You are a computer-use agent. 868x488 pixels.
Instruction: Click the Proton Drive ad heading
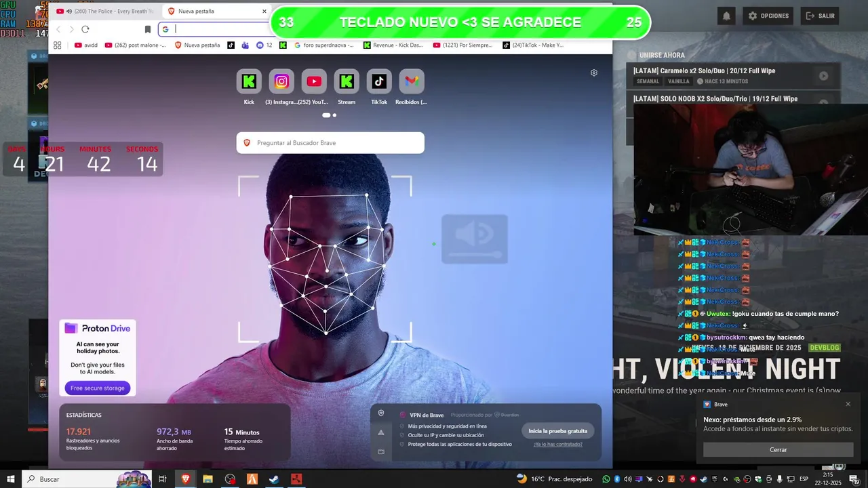pos(98,328)
